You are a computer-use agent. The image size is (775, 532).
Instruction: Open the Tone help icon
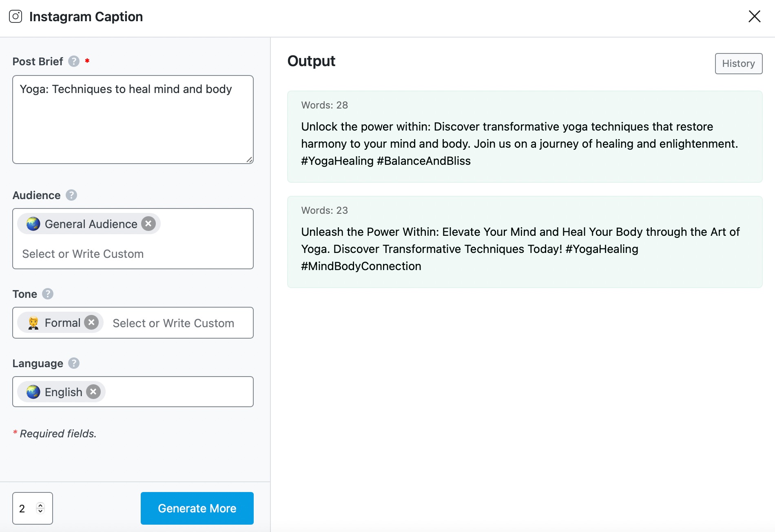coord(48,294)
